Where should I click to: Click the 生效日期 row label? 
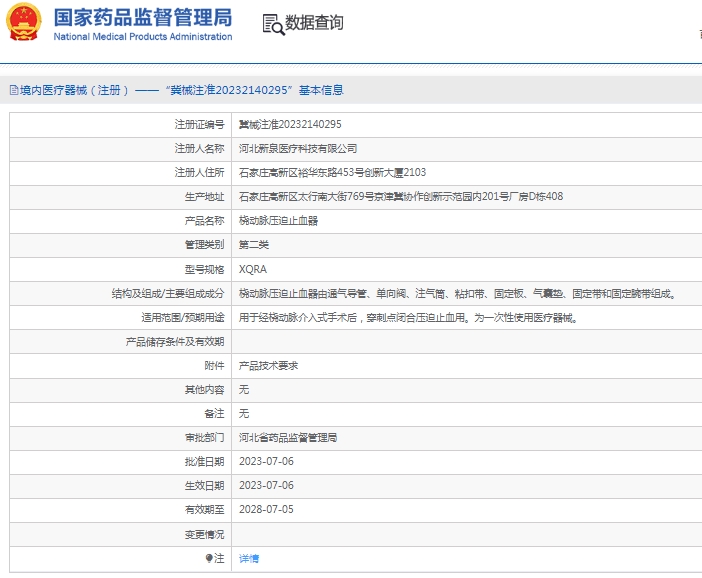click(205, 485)
